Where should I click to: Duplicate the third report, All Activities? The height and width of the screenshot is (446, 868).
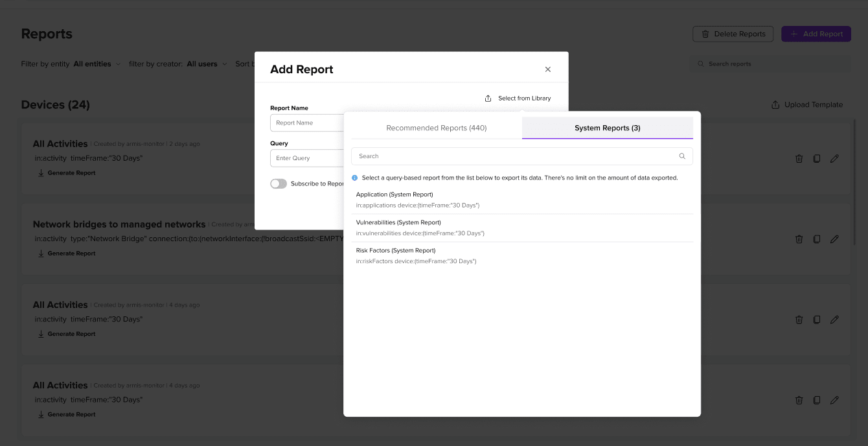(817, 320)
